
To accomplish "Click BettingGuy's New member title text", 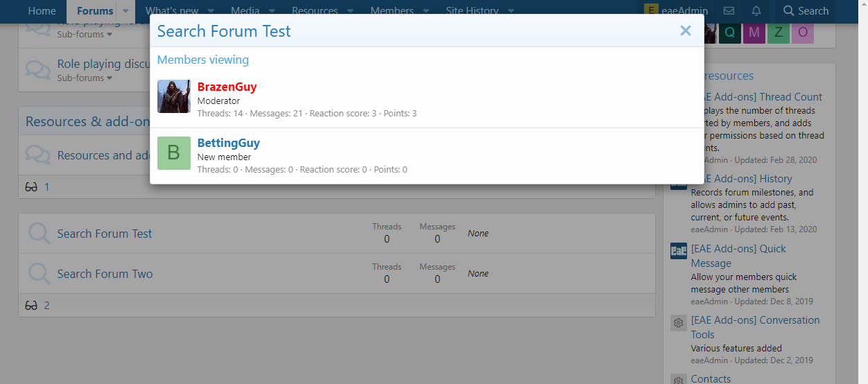I will [x=224, y=157].
